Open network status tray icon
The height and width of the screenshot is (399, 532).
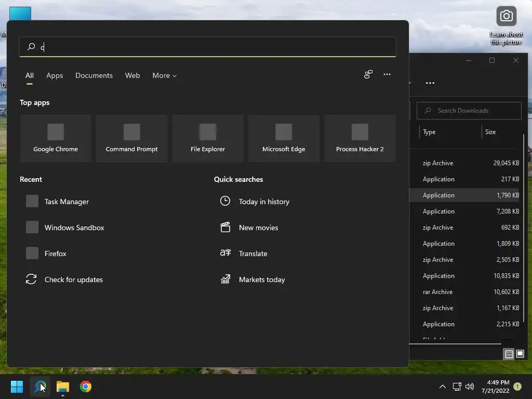tap(457, 387)
